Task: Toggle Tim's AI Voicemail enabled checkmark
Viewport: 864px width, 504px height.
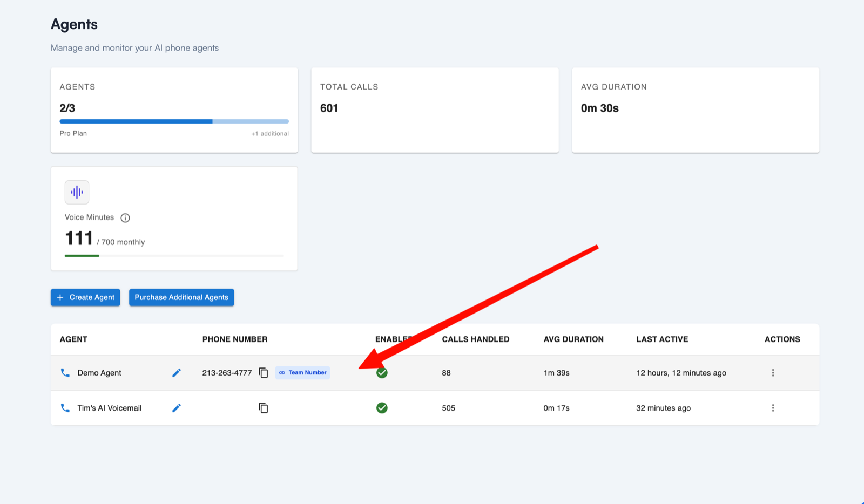Action: [382, 408]
